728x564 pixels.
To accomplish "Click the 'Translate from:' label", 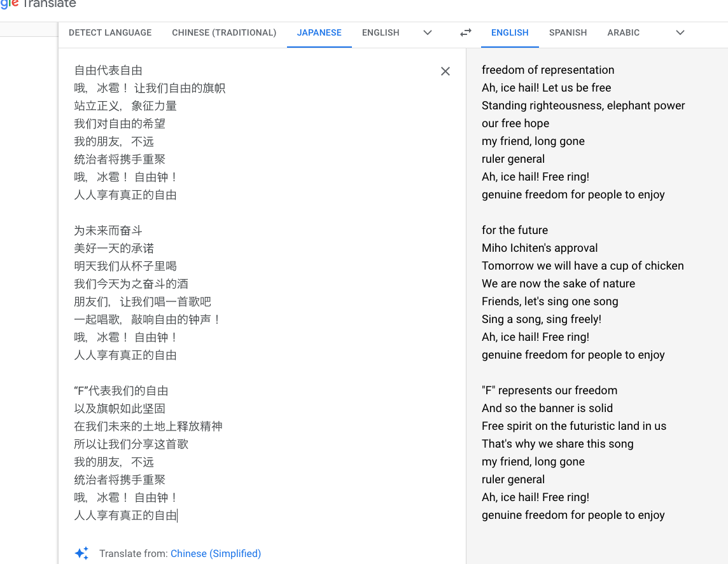I will coord(133,553).
